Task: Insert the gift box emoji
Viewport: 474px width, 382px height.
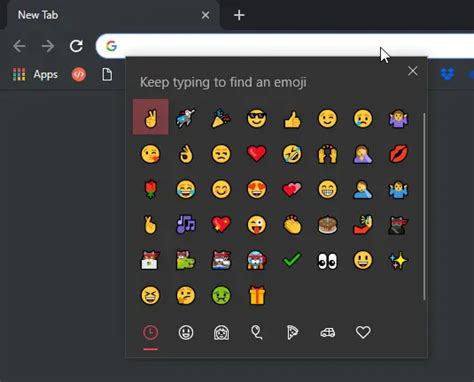Action: pyautogui.click(x=257, y=295)
